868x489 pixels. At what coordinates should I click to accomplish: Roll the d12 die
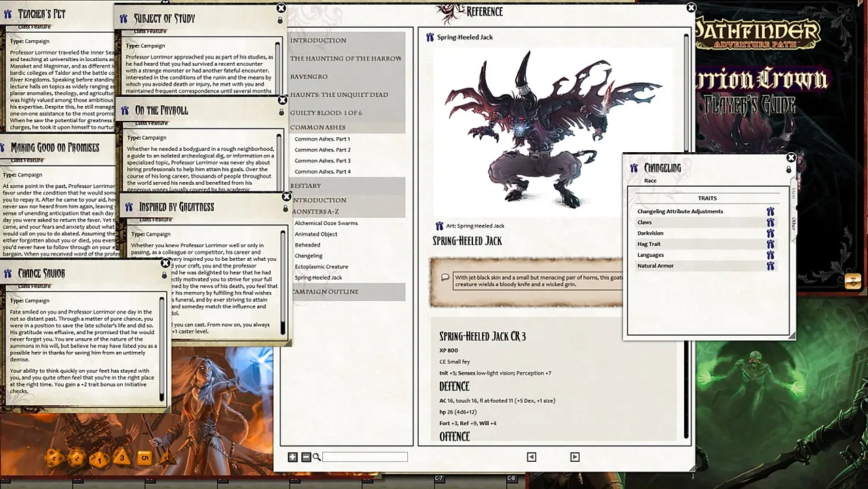pyautogui.click(x=76, y=458)
